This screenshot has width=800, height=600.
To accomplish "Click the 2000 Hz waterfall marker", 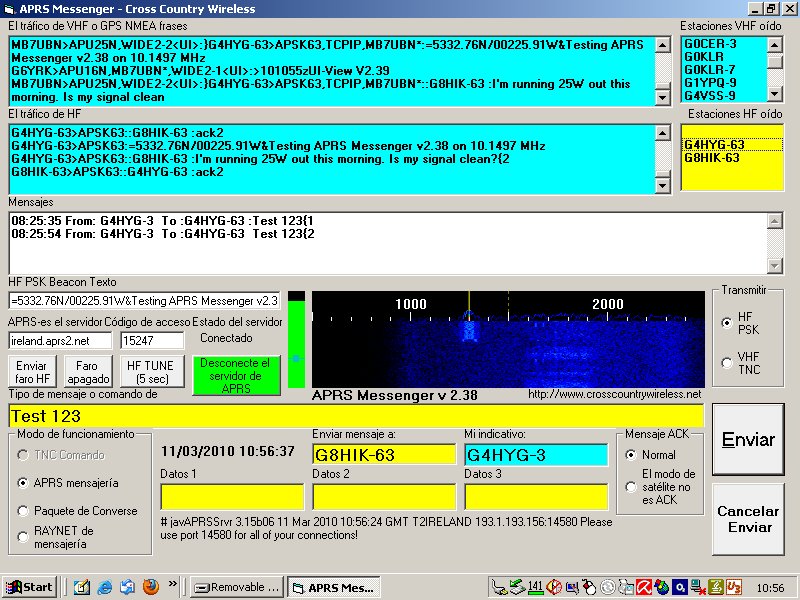I will [x=608, y=304].
